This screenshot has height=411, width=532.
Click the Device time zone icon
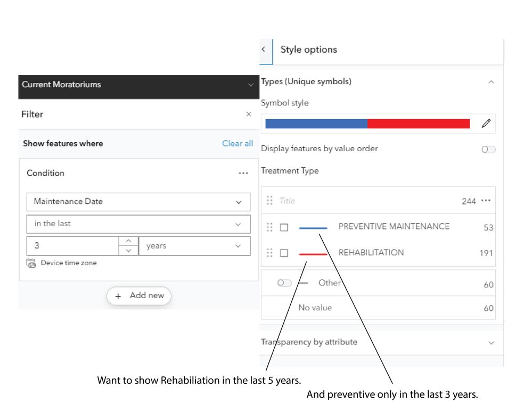coord(31,263)
